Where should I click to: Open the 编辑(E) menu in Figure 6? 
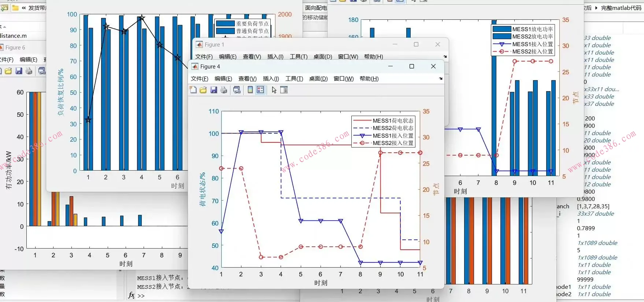(x=28, y=60)
